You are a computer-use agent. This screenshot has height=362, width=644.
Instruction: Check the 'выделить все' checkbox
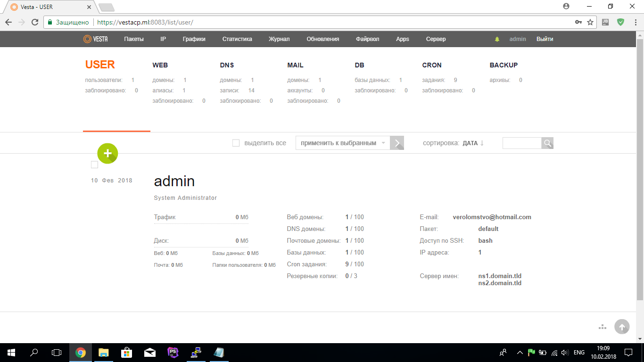236,143
